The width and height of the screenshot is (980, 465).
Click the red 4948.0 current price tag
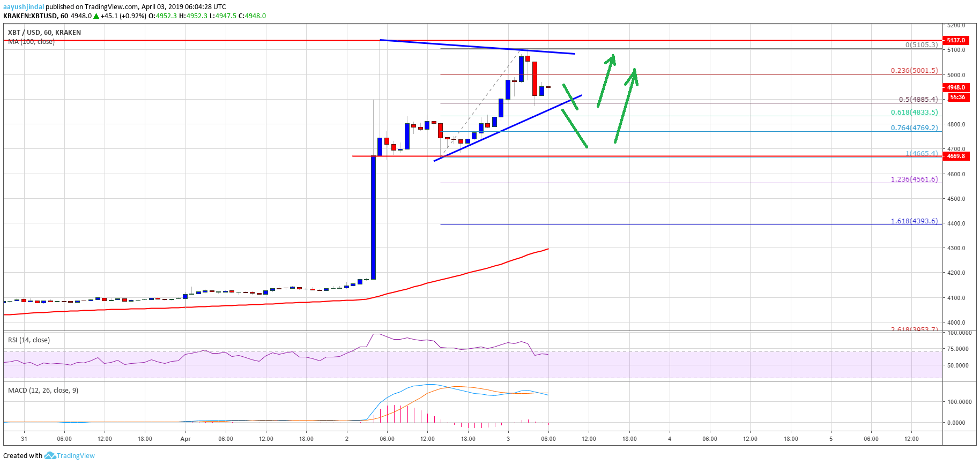tap(956, 87)
